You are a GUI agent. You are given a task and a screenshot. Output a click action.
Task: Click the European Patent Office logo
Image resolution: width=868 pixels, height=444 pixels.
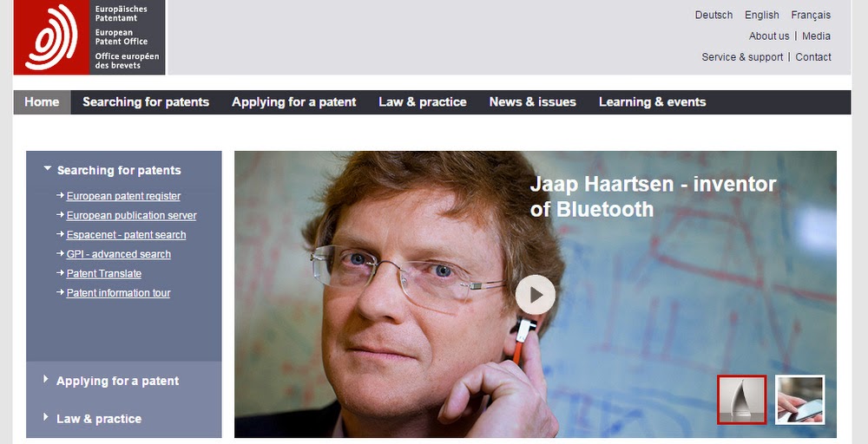pos(89,37)
